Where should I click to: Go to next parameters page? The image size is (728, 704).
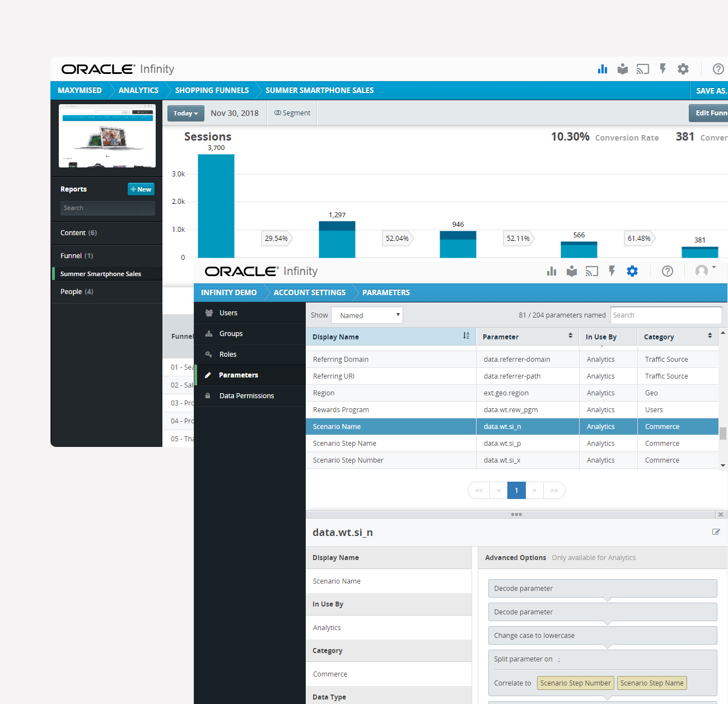point(534,491)
